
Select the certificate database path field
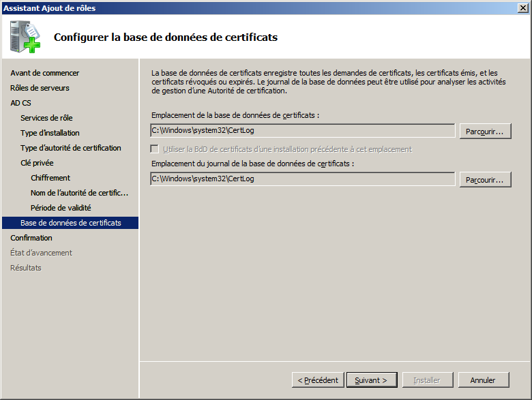[302, 131]
